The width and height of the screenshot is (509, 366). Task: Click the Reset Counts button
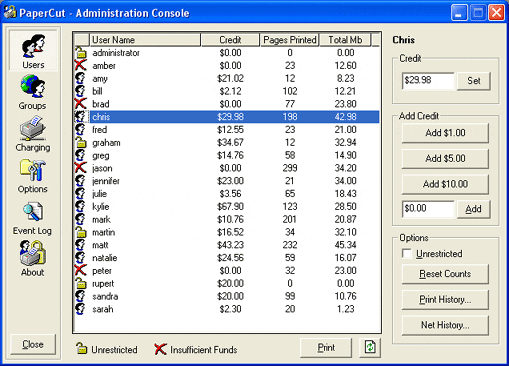445,274
